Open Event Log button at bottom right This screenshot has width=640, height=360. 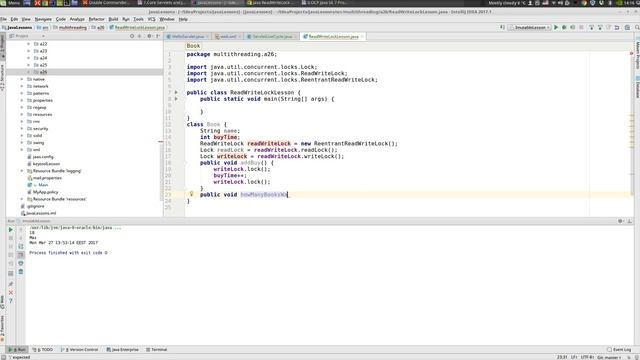(x=619, y=350)
